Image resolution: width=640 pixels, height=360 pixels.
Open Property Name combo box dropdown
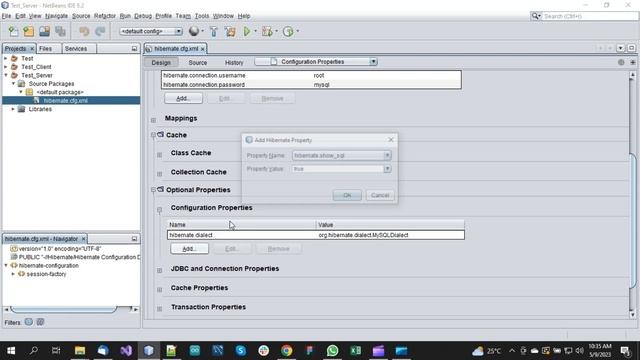[x=387, y=155]
